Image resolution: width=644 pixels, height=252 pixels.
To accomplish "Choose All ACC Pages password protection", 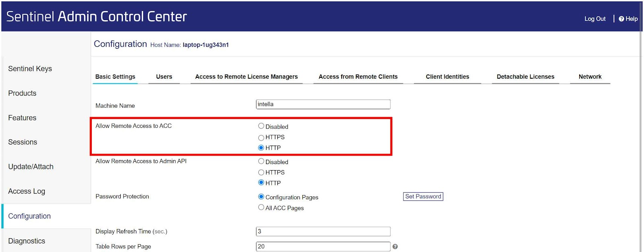I will point(261,207).
